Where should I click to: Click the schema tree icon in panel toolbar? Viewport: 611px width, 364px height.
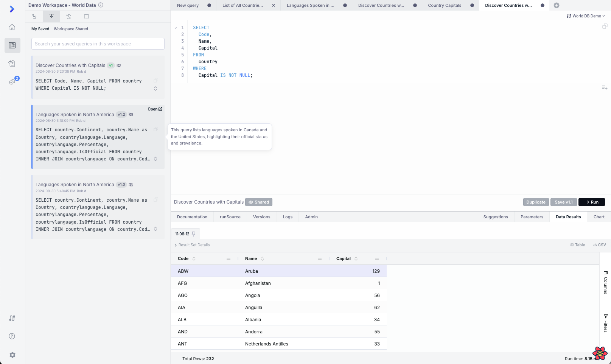click(x=34, y=17)
